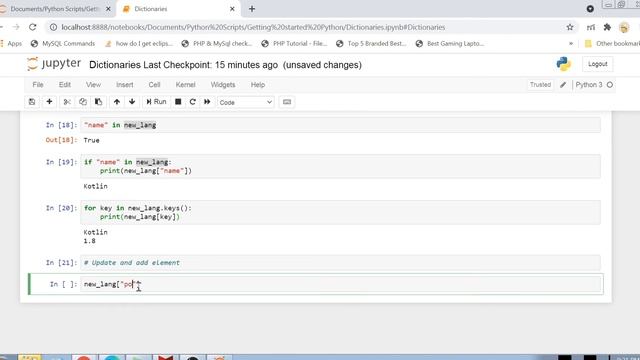
Task: Open the PHP & MySql check bookmark
Action: [217, 44]
